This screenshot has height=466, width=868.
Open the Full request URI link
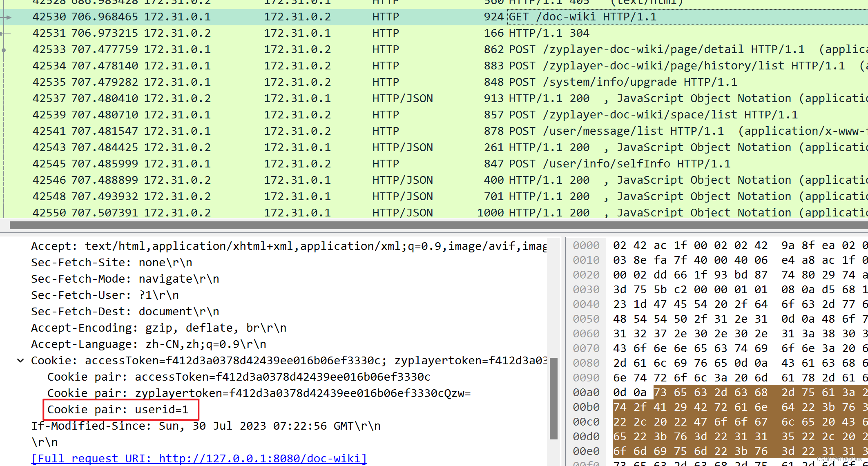pos(199,458)
